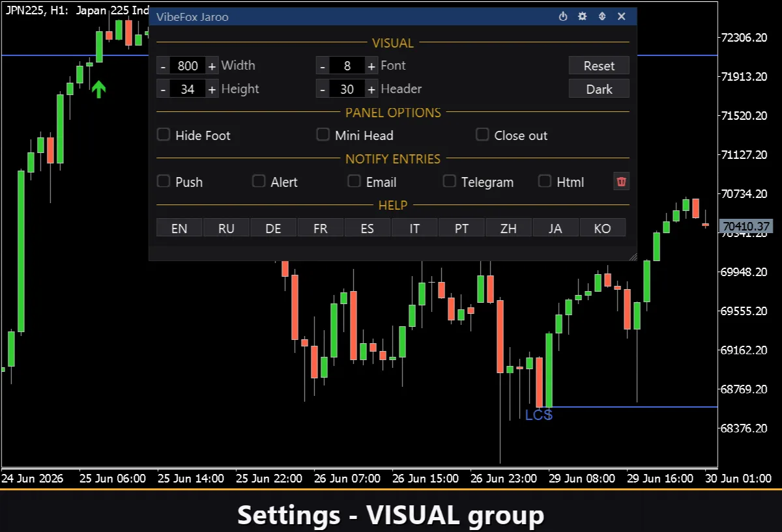This screenshot has height=532, width=782.
Task: Open settings via the gear icon
Action: (583, 17)
